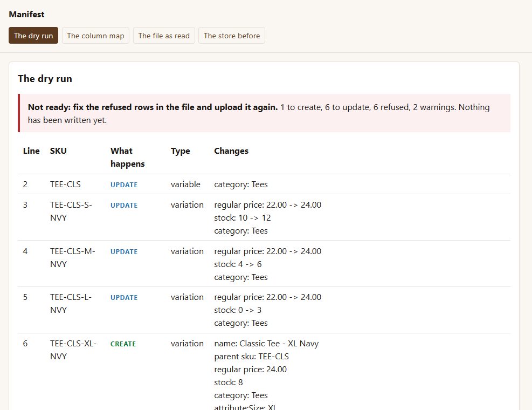Click line number 4
Screen dimensions: 532x410
pyautogui.click(x=25, y=251)
